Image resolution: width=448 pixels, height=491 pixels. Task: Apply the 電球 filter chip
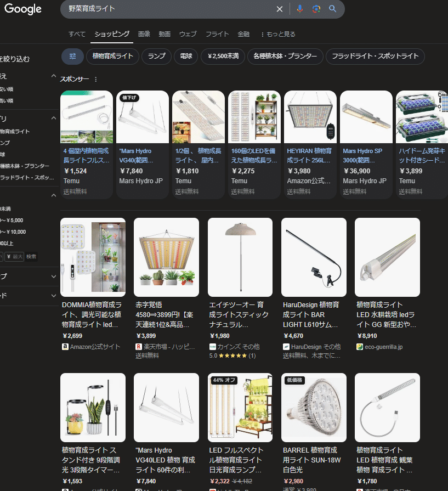(x=186, y=57)
